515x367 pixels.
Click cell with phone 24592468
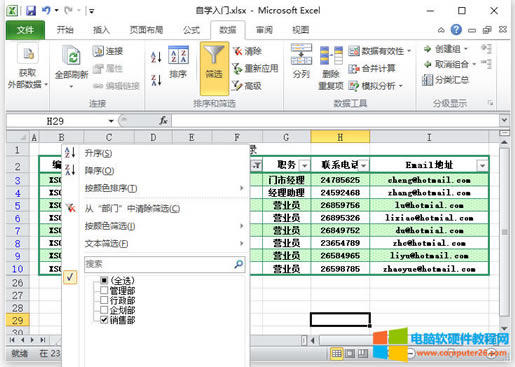(x=340, y=193)
